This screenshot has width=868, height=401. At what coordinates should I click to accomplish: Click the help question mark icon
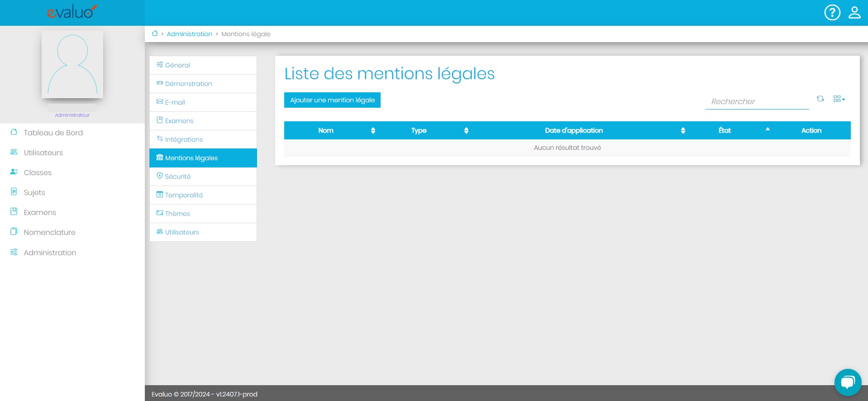pyautogui.click(x=832, y=13)
